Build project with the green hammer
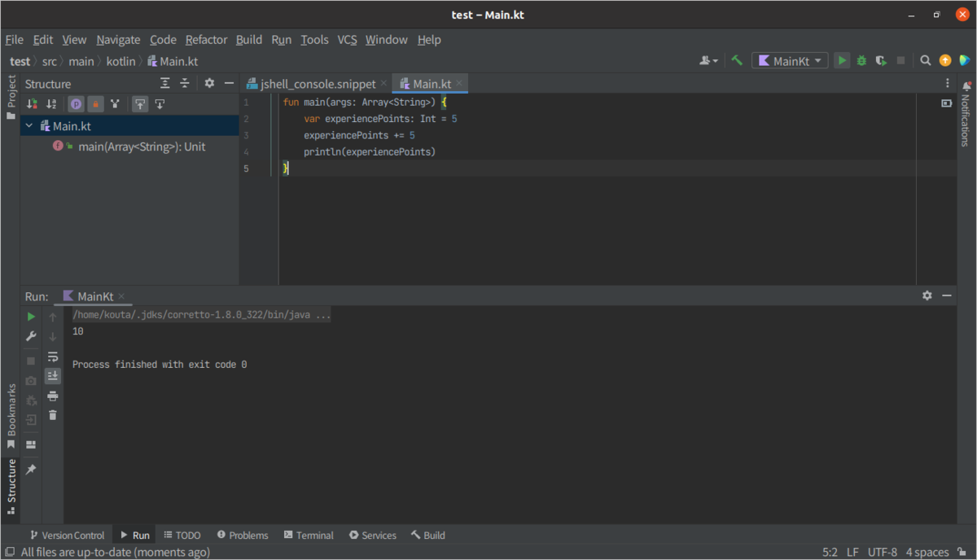Viewport: 977px width, 560px height. click(737, 60)
